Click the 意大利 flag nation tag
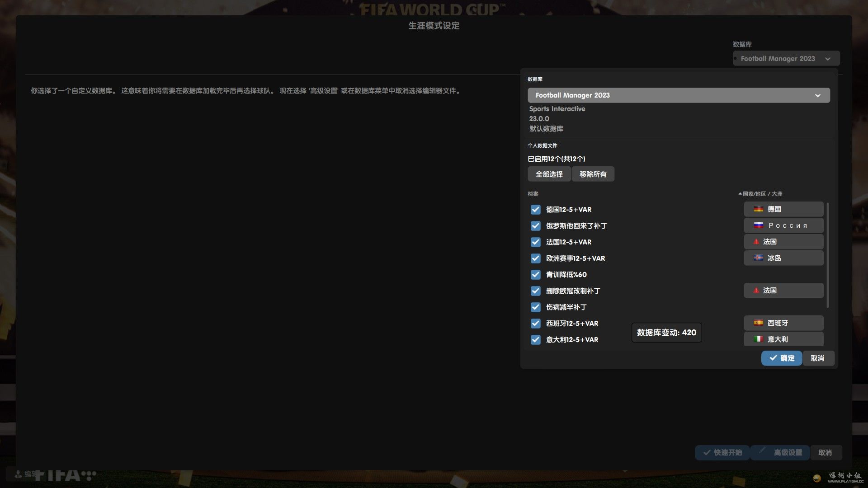868x488 pixels. [783, 339]
